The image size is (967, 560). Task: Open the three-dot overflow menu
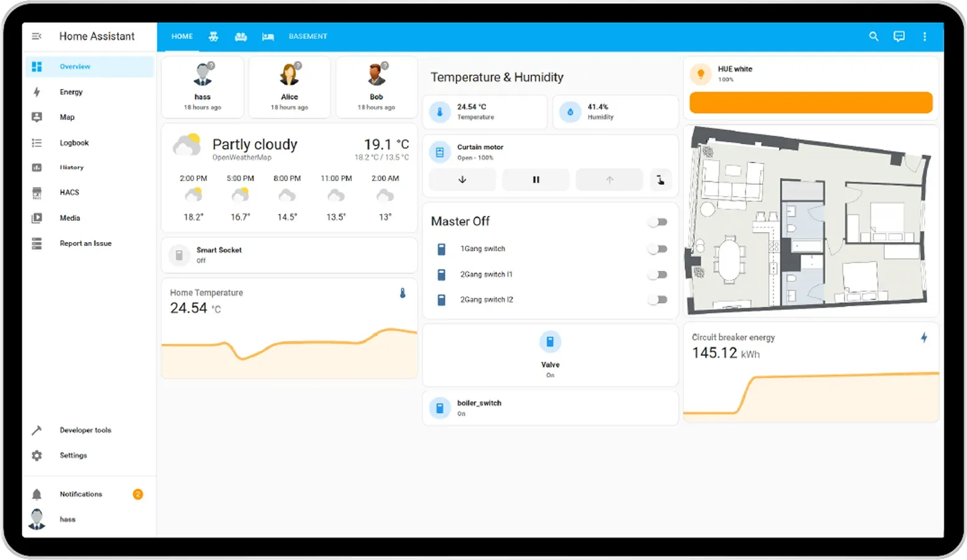pyautogui.click(x=925, y=36)
